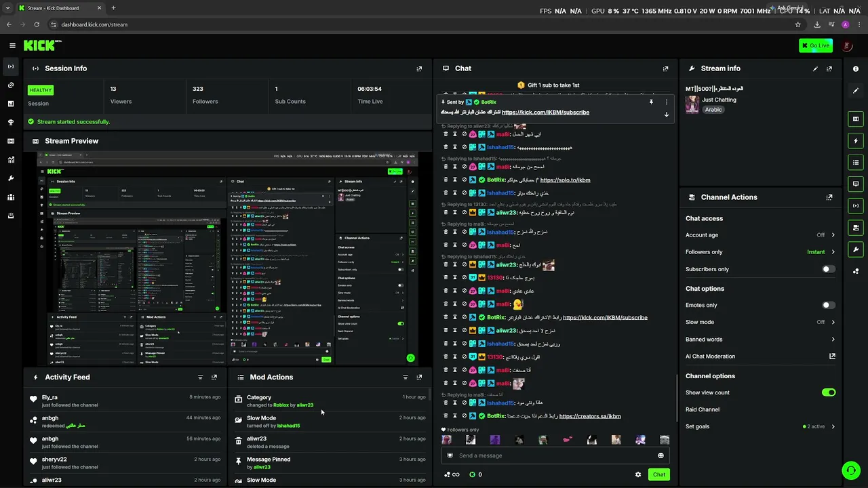The height and width of the screenshot is (488, 868).
Task: Toggle Emotes only switch
Action: click(829, 305)
